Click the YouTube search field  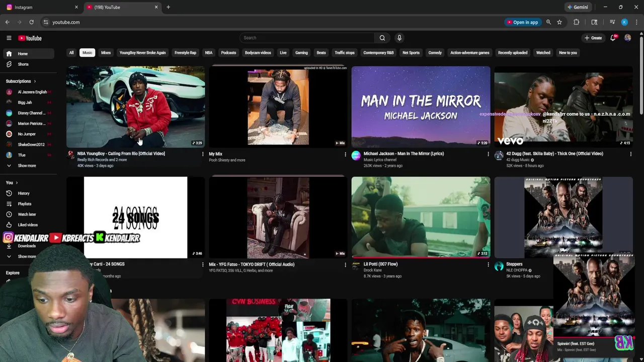307,38
